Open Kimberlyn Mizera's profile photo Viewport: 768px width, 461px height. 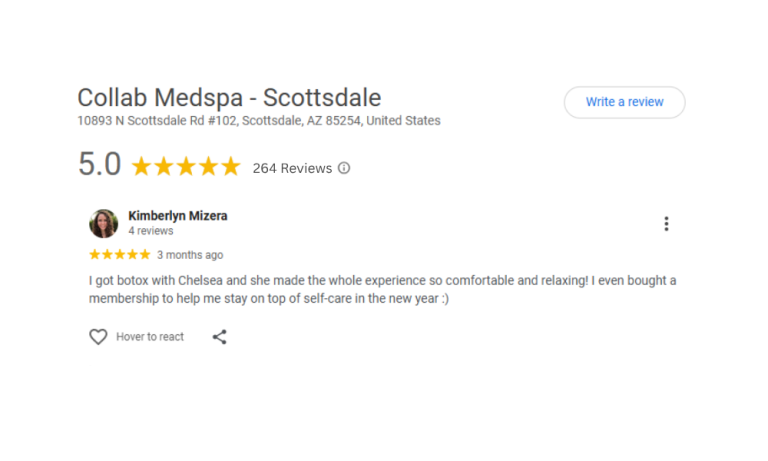click(104, 223)
